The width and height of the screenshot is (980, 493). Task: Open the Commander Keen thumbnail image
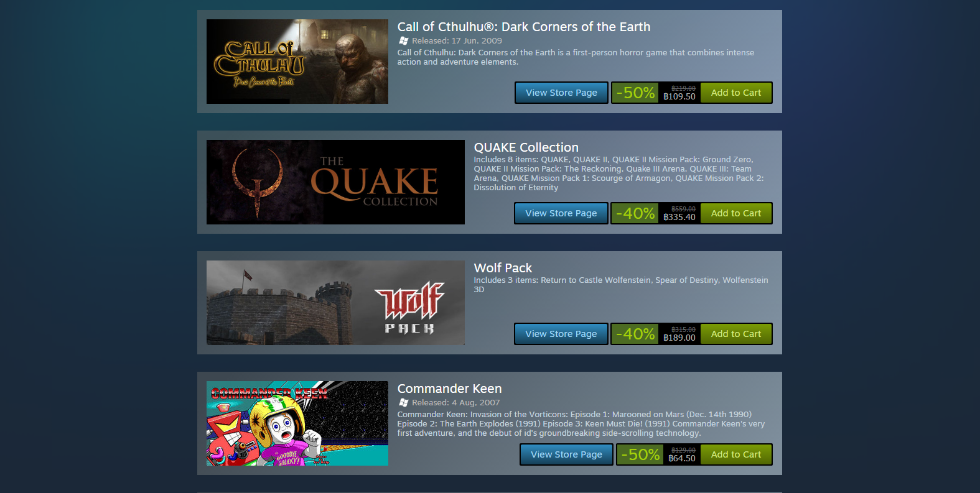click(297, 423)
